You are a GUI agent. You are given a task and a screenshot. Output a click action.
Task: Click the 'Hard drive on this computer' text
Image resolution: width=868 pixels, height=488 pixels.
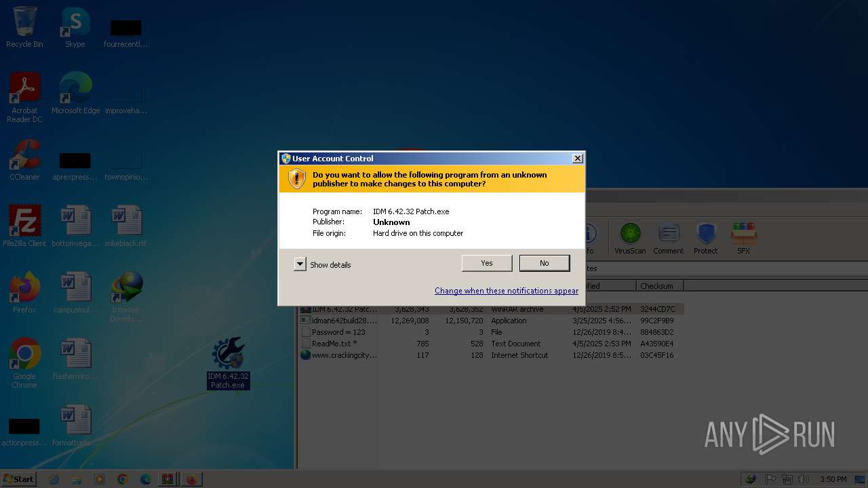tap(418, 233)
